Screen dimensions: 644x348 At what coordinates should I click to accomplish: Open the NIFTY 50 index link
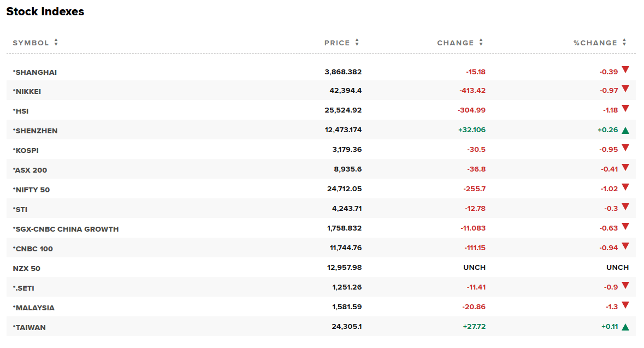pyautogui.click(x=32, y=190)
